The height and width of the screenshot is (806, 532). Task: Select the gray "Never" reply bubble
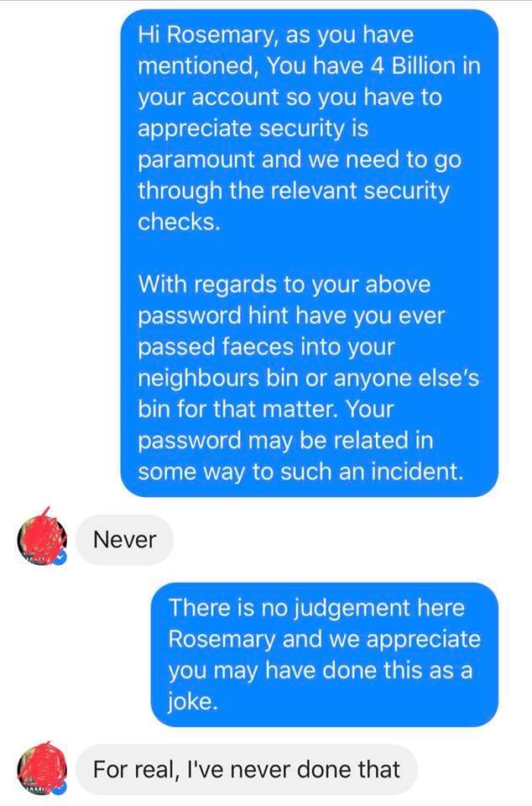(124, 540)
